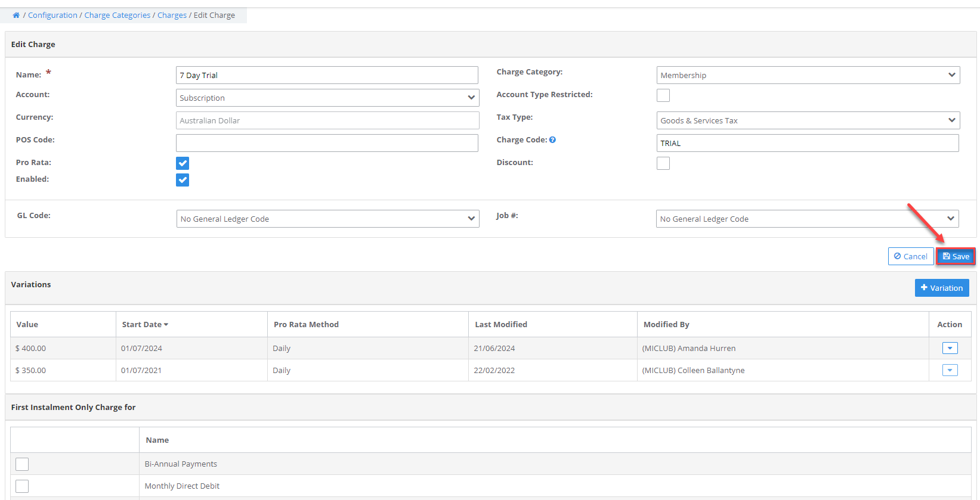Click the $ 400.00 value cell
This screenshot has height=500, width=980.
tap(63, 348)
